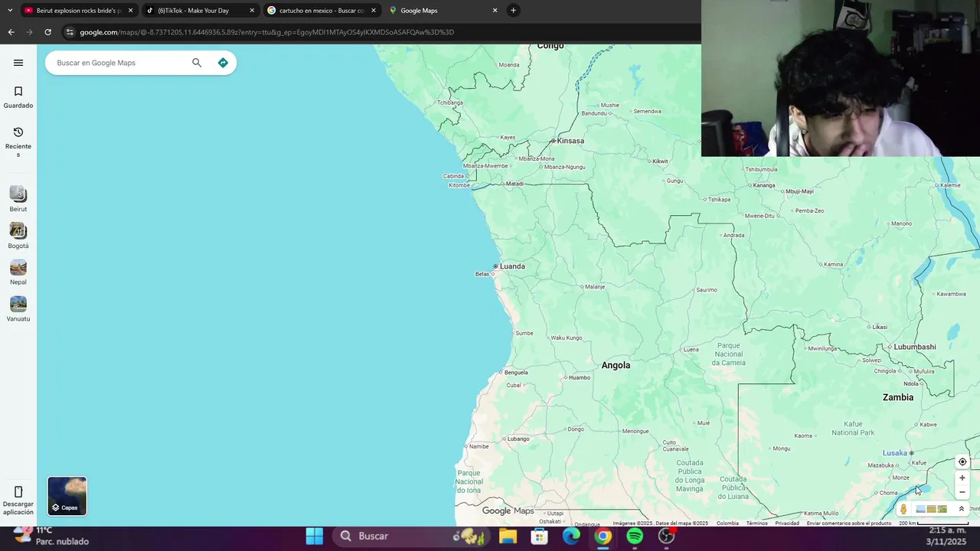Image resolution: width=980 pixels, height=551 pixels.
Task: Center map on your location
Action: (x=962, y=461)
